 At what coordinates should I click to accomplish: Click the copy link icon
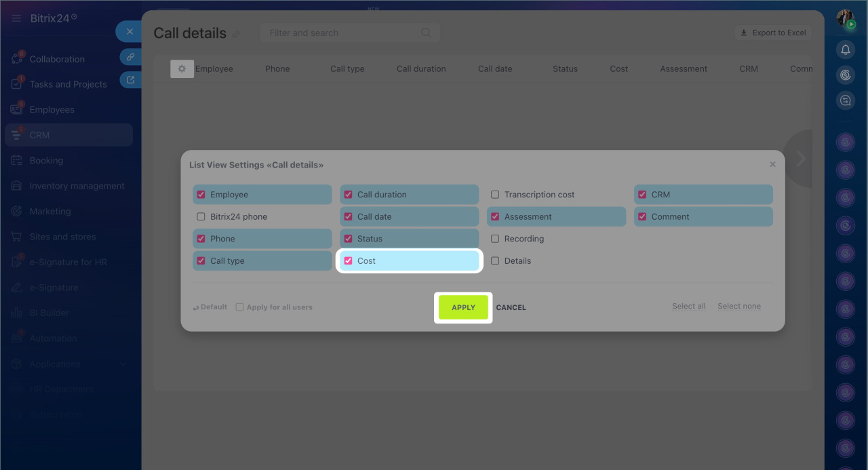coord(130,57)
